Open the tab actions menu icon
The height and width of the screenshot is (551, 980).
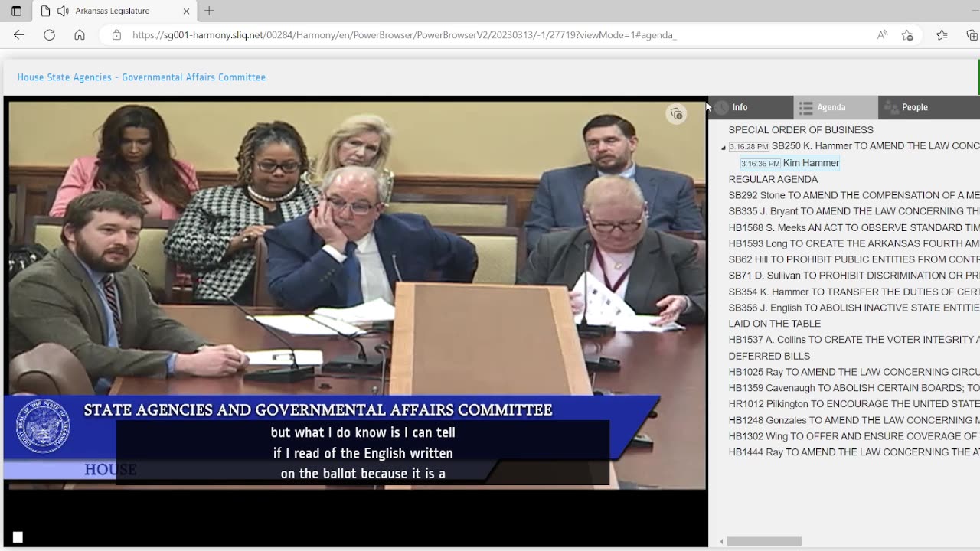(16, 11)
